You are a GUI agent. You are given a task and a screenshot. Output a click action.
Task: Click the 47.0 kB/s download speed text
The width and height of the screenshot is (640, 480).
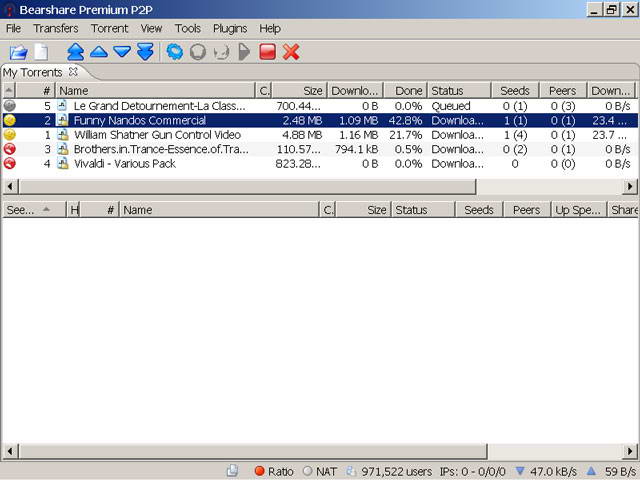pyautogui.click(x=553, y=471)
